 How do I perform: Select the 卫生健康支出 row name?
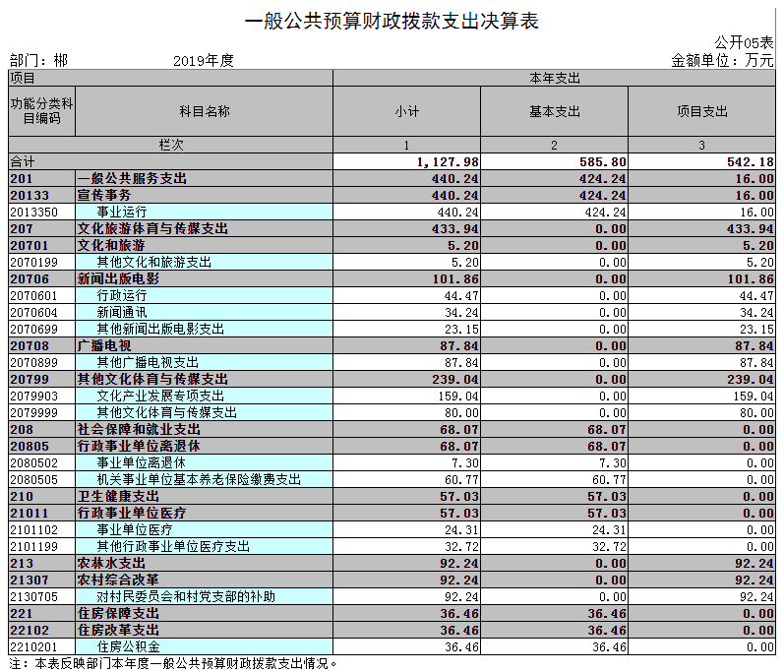[x=118, y=497]
